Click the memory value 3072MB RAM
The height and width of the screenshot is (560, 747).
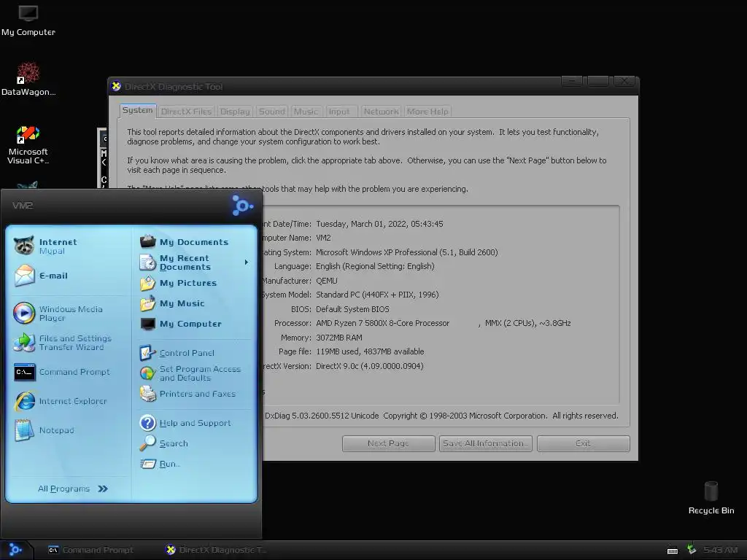coord(339,338)
